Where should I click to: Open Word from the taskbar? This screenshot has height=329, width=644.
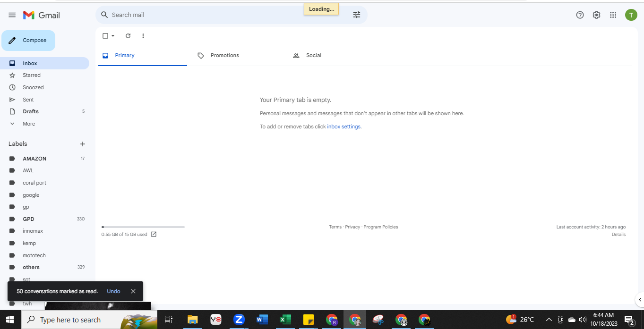click(x=262, y=320)
